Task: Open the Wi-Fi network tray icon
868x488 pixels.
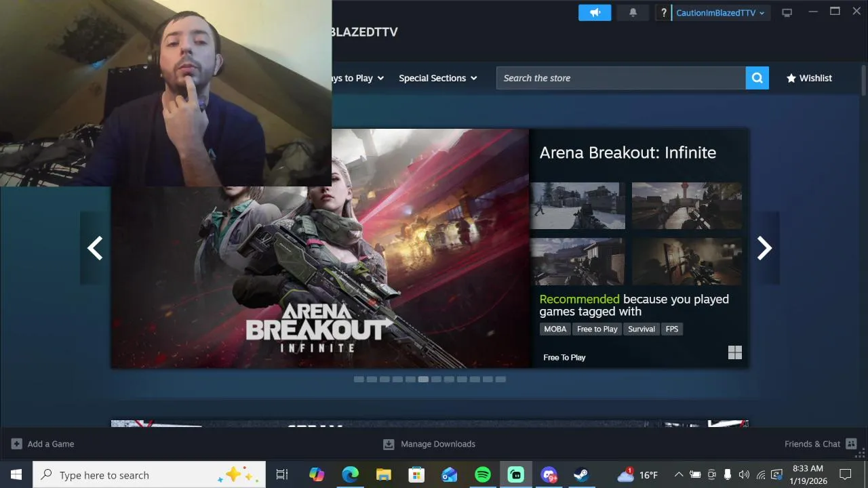Action: pyautogui.click(x=760, y=474)
